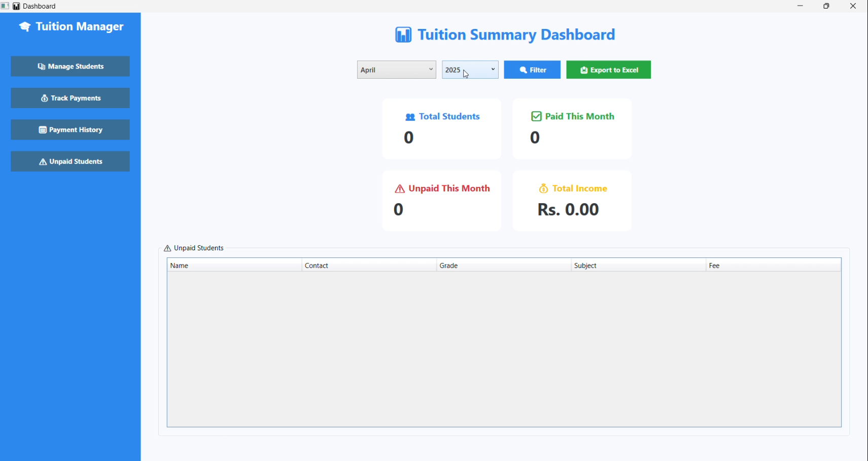Go to Track Payments in the sidebar
868x461 pixels.
[71, 98]
